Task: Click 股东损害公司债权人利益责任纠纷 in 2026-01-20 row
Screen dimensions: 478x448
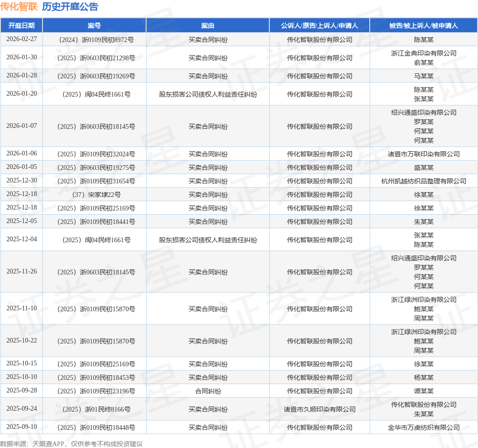Action: pos(208,94)
